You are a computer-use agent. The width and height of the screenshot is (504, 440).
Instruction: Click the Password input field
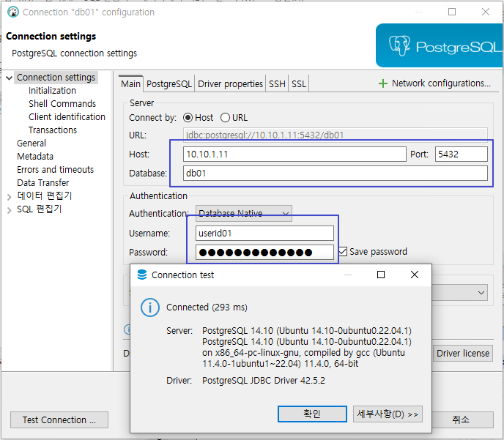264,253
